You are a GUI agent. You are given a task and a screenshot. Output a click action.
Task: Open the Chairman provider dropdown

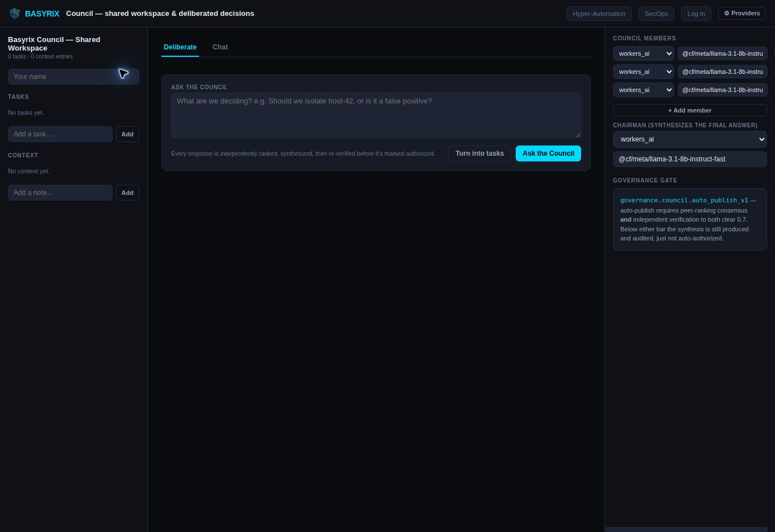coord(690,139)
